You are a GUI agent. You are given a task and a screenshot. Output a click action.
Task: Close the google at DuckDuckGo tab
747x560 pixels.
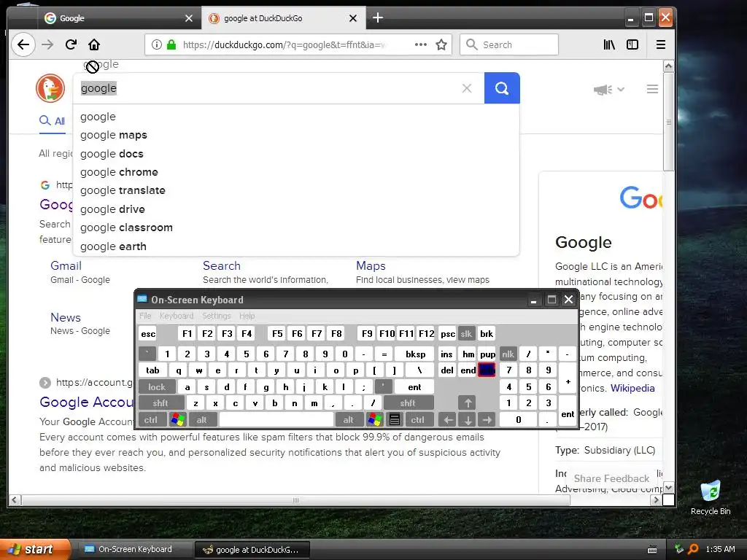353,18
